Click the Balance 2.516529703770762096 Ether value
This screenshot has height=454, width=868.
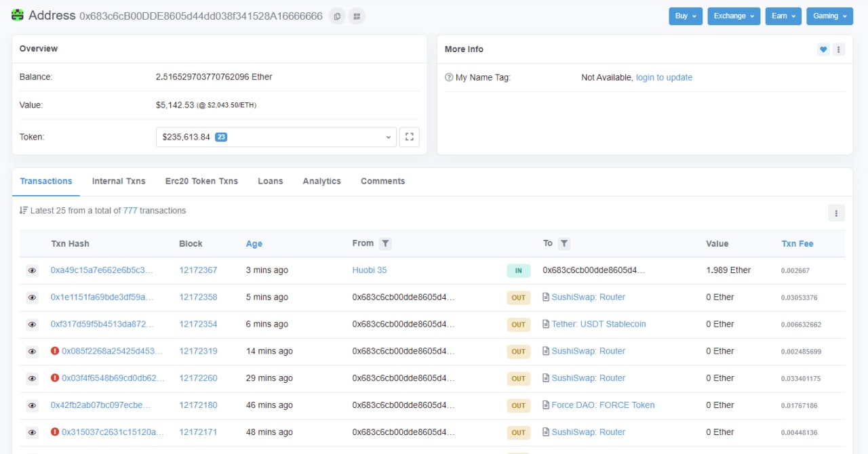tap(214, 77)
